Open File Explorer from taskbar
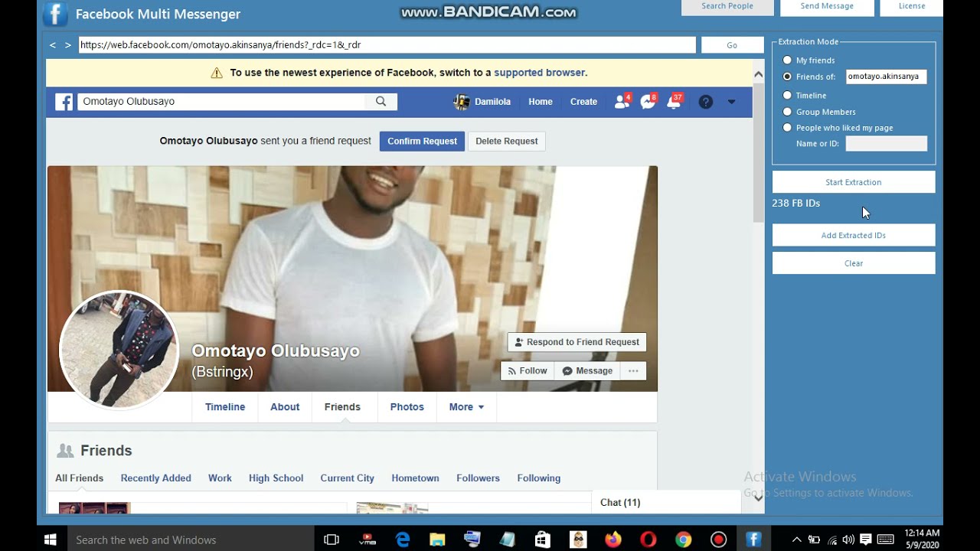980x551 pixels. (x=436, y=540)
